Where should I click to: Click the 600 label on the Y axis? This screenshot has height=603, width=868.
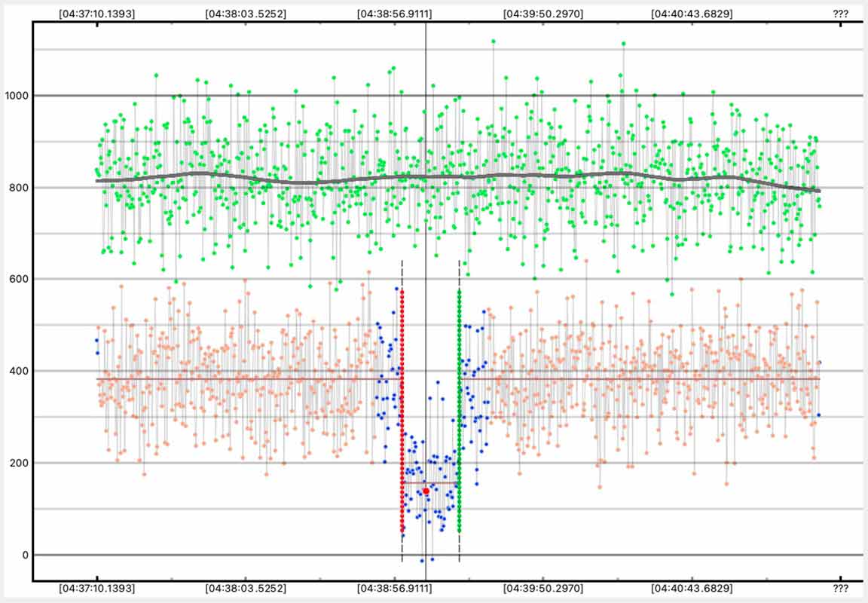[x=19, y=280]
